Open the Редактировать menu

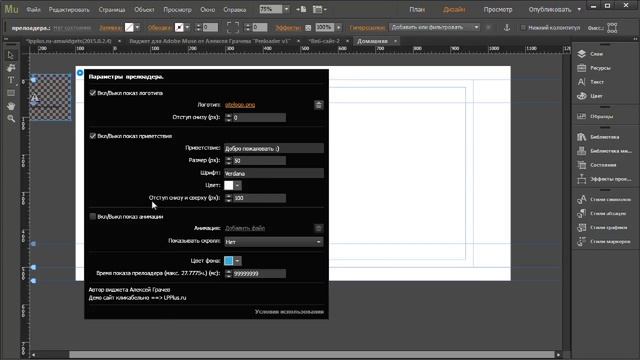pyautogui.click(x=69, y=9)
